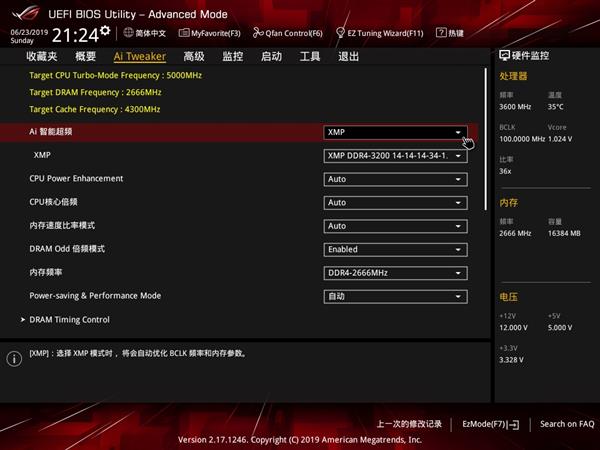Select the CPU Power Enhancement row label
Viewport: 600px width, 450px height.
coord(76,179)
